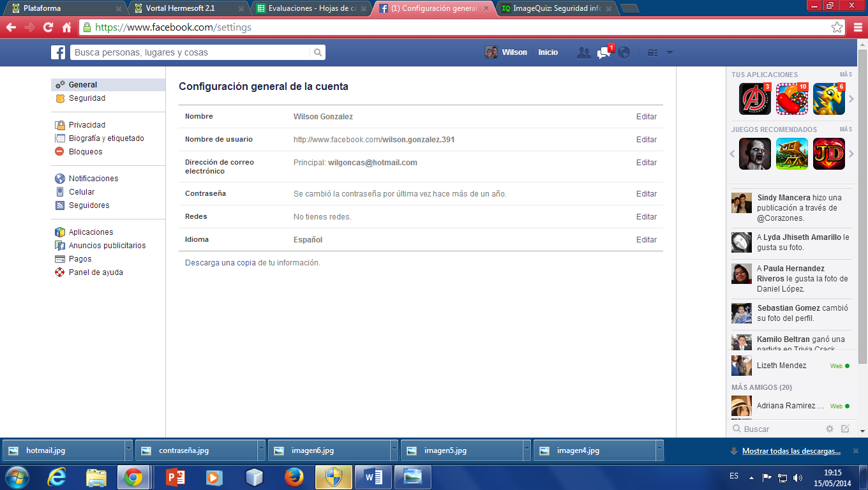868x490 pixels.
Task: Click the browser home icon
Action: coord(66,27)
